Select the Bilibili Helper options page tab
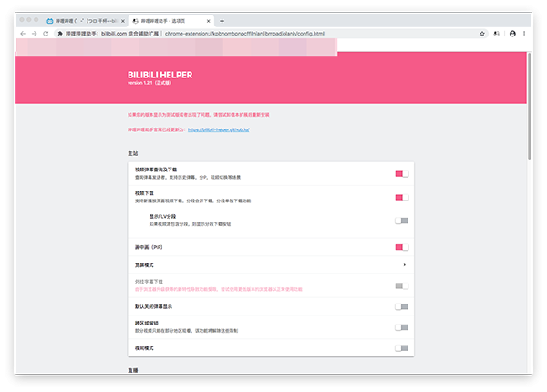547x392 pixels. coord(171,21)
